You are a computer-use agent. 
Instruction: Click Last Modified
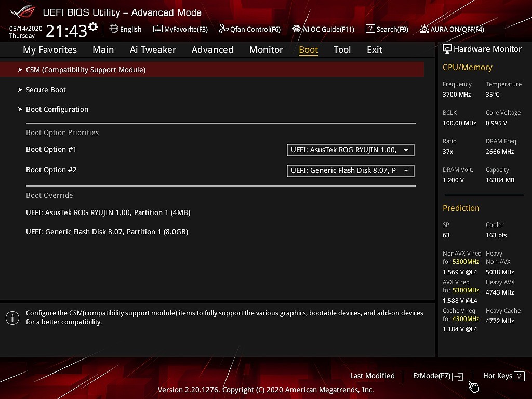pyautogui.click(x=372, y=376)
